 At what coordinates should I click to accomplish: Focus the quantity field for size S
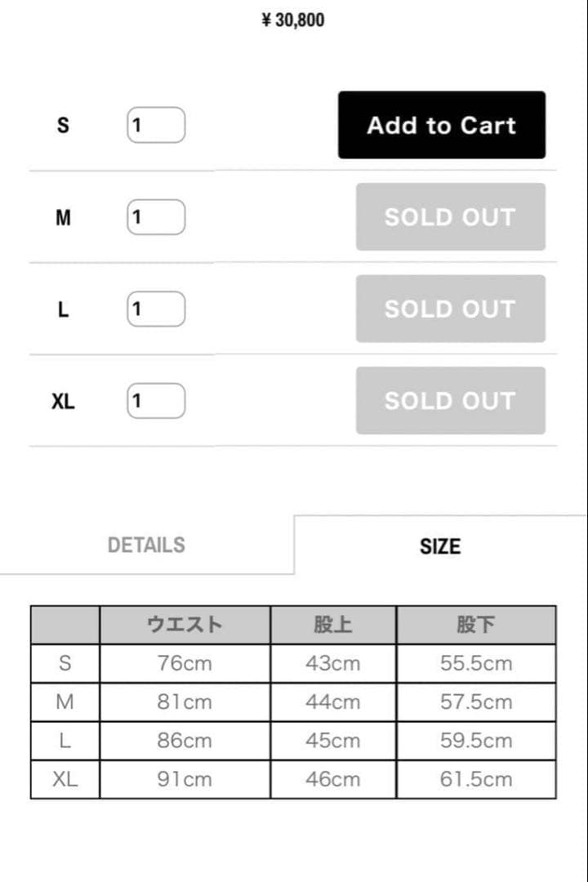(x=156, y=126)
